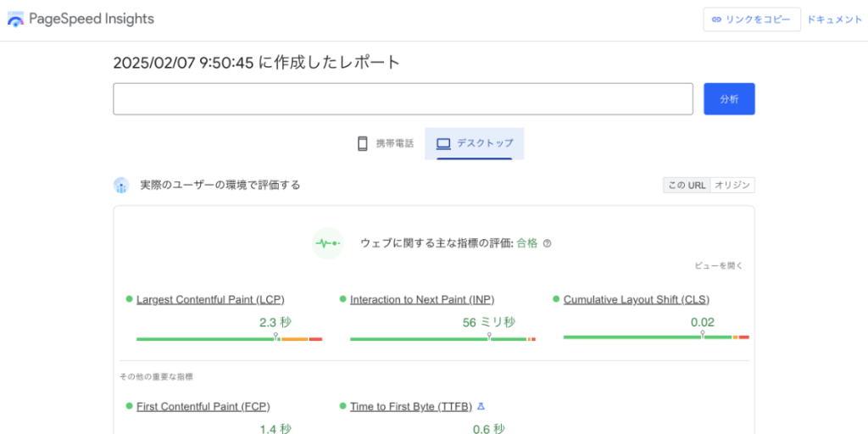Click the mobile phone icon

coord(363,144)
